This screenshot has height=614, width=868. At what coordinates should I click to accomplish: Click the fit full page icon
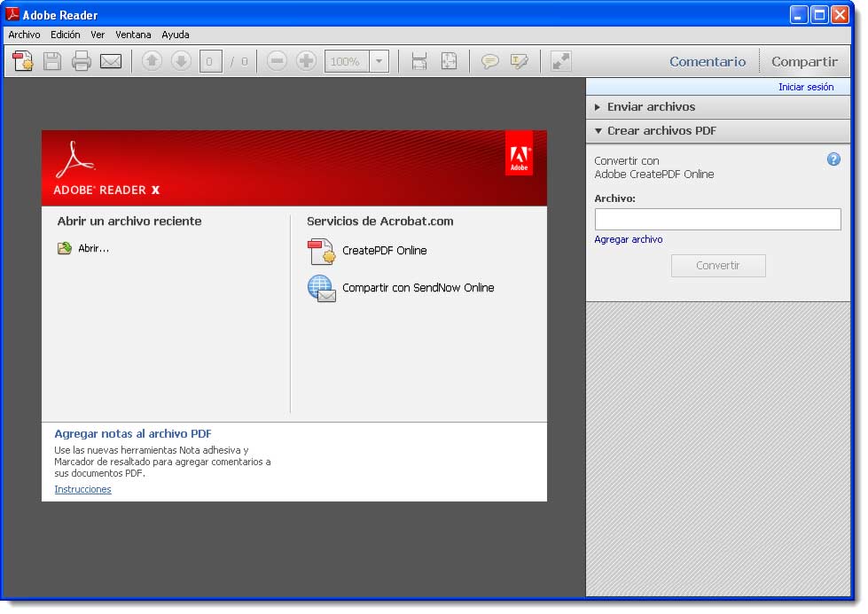coord(449,61)
